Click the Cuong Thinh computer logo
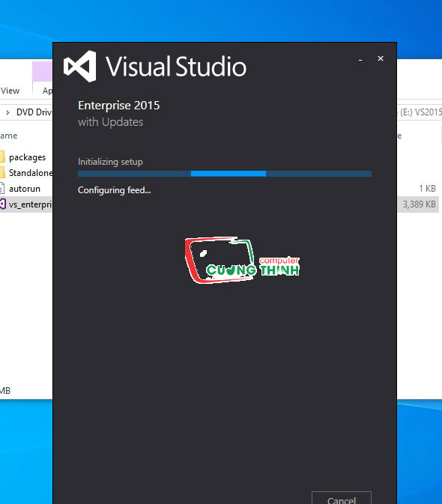This screenshot has width=442, height=504. click(243, 261)
